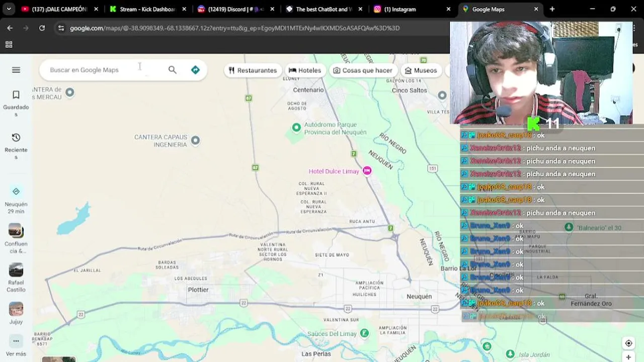Click the address bar URL

point(234,28)
